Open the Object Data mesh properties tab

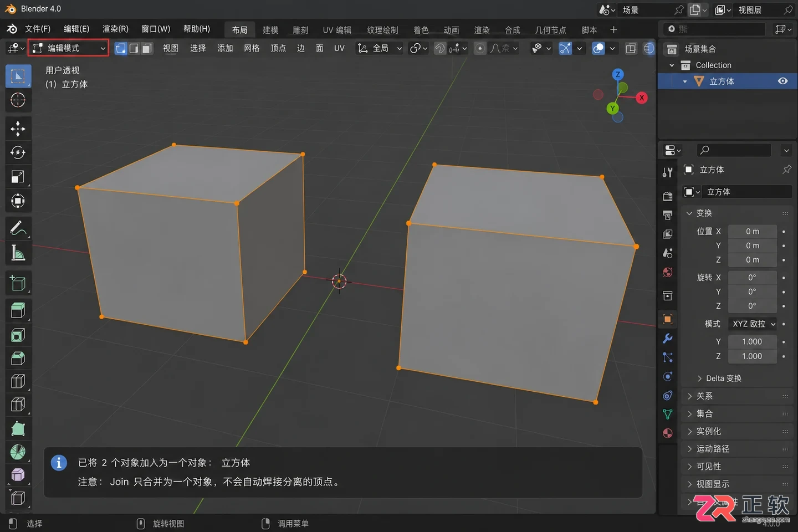668,415
